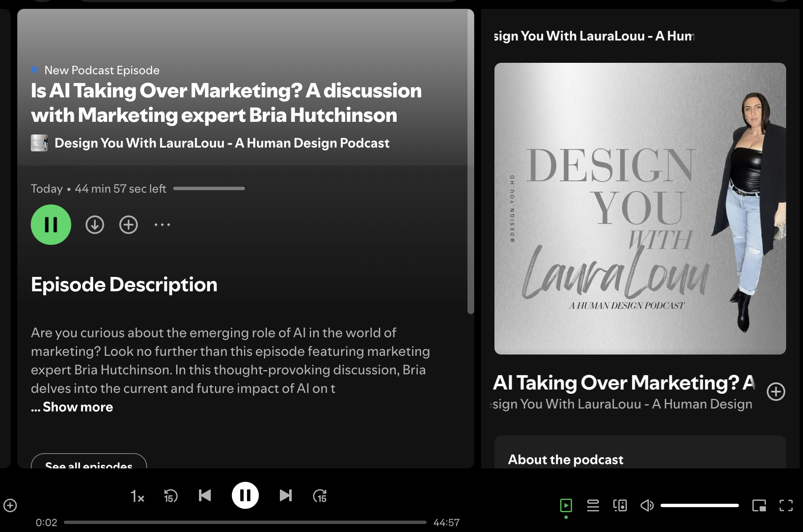Enter full screen mode
803x532 pixels.
pyautogui.click(x=786, y=505)
